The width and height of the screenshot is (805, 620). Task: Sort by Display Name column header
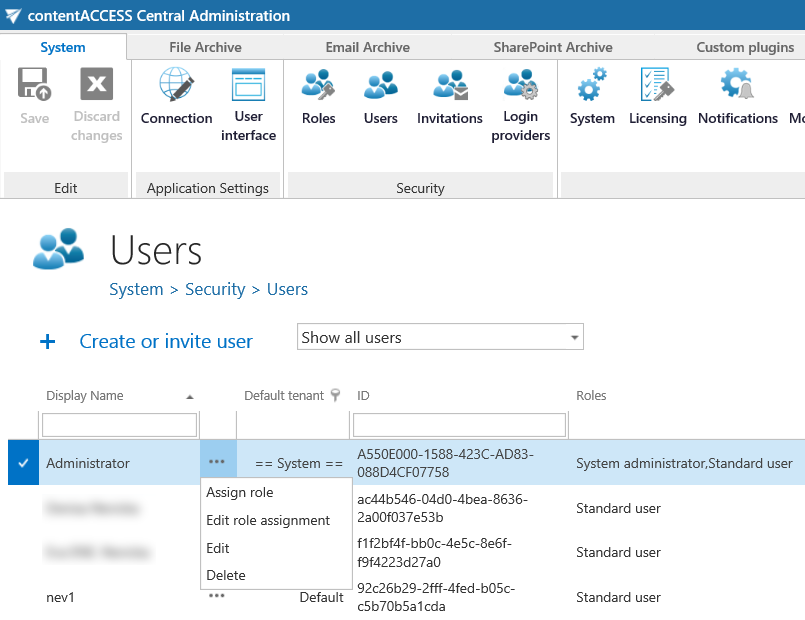(85, 396)
